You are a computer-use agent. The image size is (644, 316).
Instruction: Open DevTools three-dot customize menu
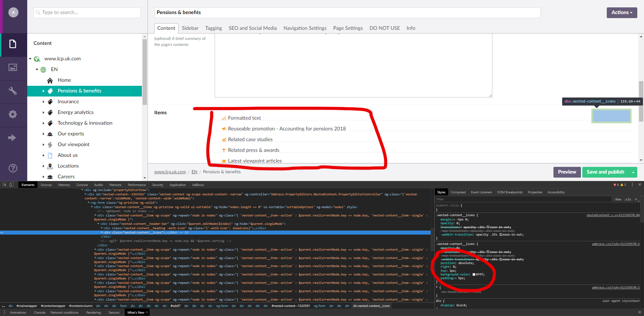tap(632, 185)
